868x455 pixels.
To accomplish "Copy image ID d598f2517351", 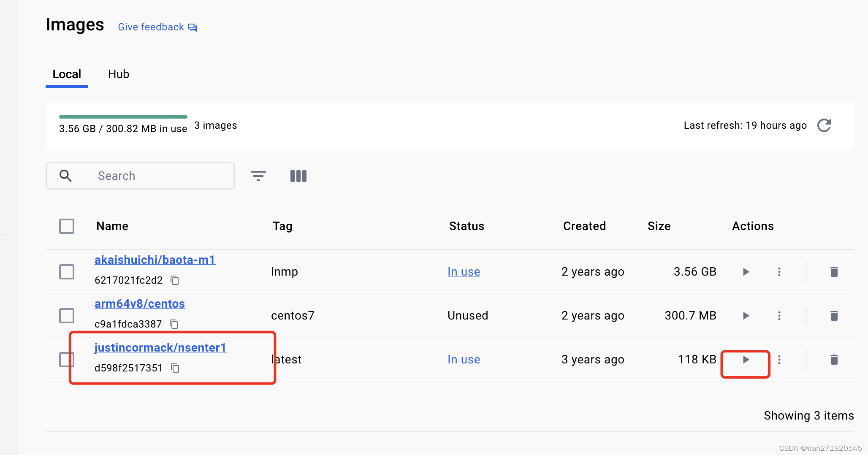I will point(175,368).
